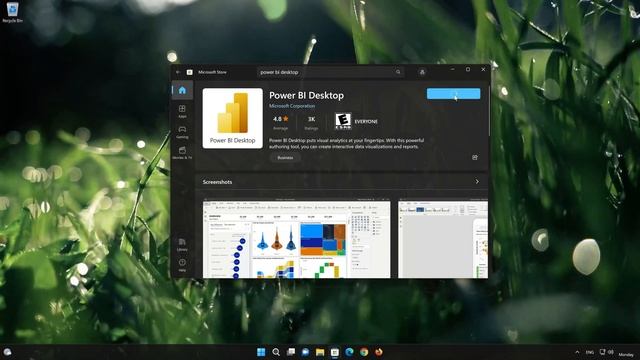This screenshot has width=640, height=360.
Task: Click the Power BI Desktop app logo
Action: pyautogui.click(x=233, y=118)
